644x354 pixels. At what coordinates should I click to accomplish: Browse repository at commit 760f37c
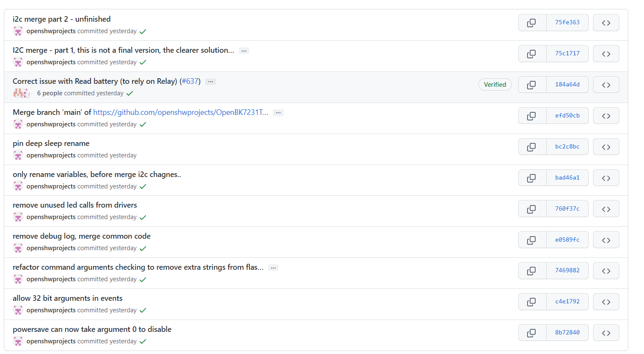tap(606, 209)
